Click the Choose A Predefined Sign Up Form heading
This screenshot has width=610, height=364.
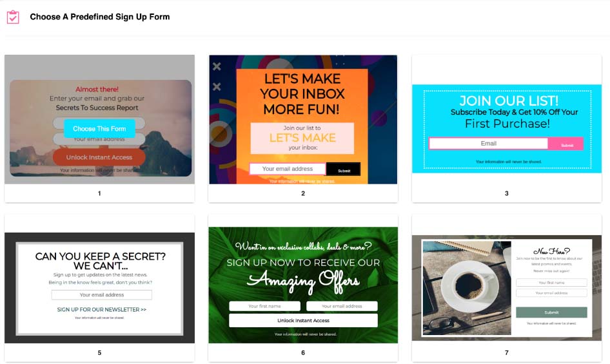coord(100,17)
